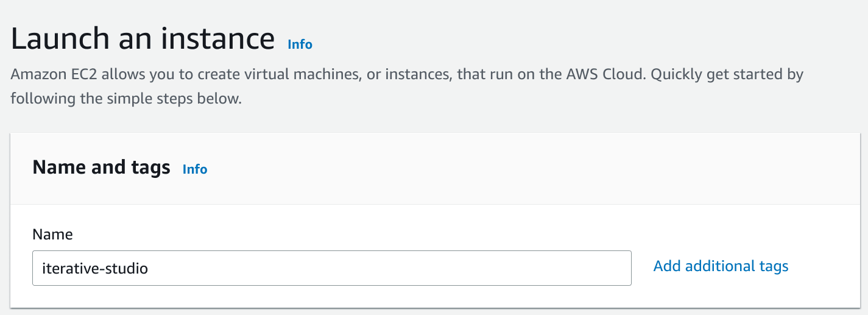Click the Name and tags section heading

101,168
